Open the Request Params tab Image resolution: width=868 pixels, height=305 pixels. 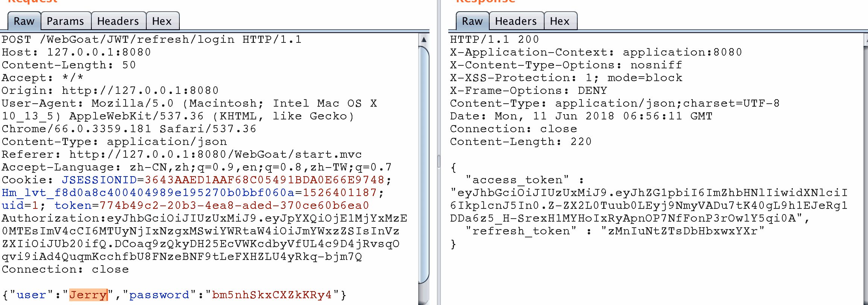[65, 21]
